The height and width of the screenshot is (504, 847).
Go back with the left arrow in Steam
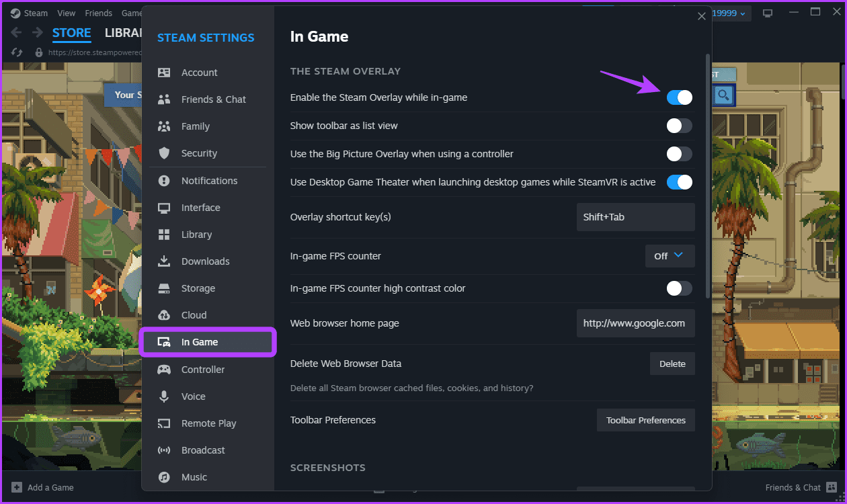point(16,33)
